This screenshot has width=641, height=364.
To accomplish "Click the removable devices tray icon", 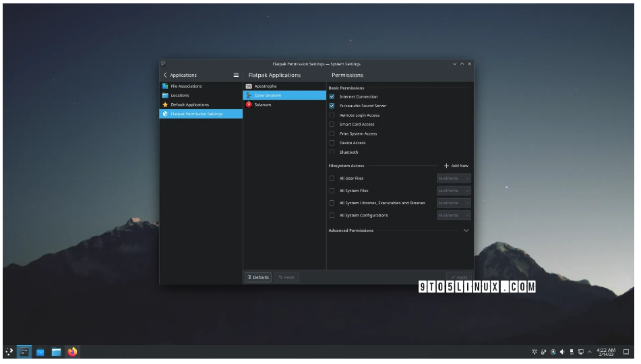I will click(572, 352).
